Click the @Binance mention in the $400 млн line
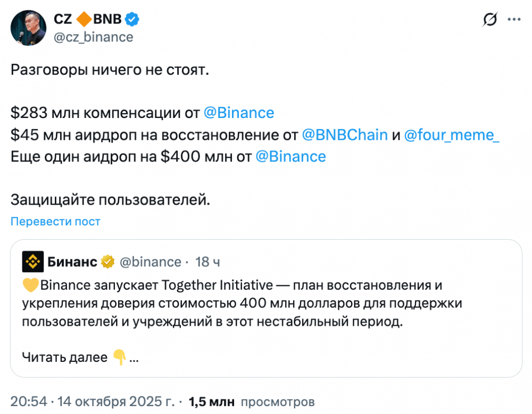Image resolution: width=532 pixels, height=414 pixels. [290, 156]
